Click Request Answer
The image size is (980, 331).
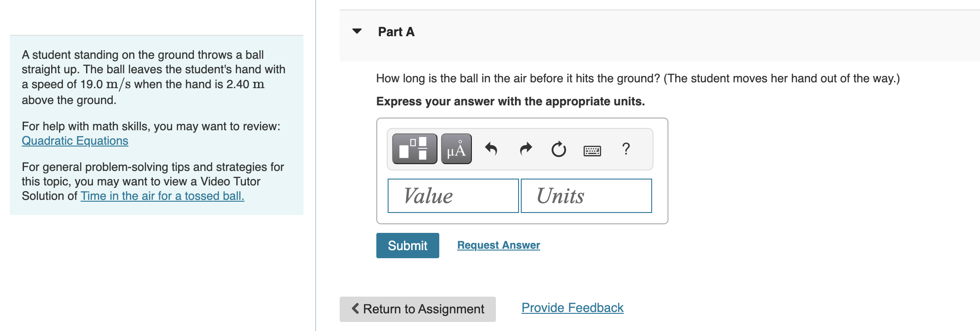(x=498, y=245)
